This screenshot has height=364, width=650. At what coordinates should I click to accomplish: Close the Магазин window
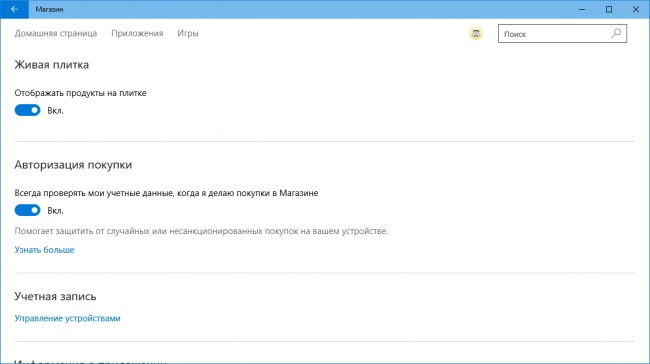point(635,9)
